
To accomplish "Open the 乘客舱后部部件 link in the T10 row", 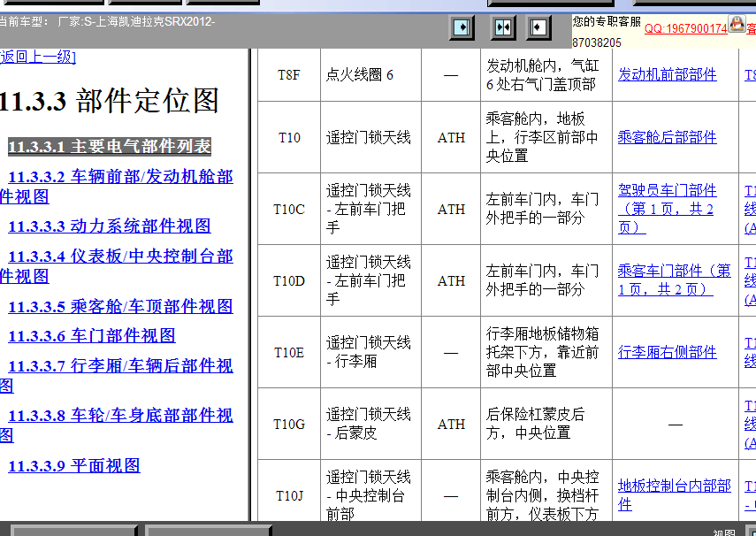I will [x=668, y=137].
